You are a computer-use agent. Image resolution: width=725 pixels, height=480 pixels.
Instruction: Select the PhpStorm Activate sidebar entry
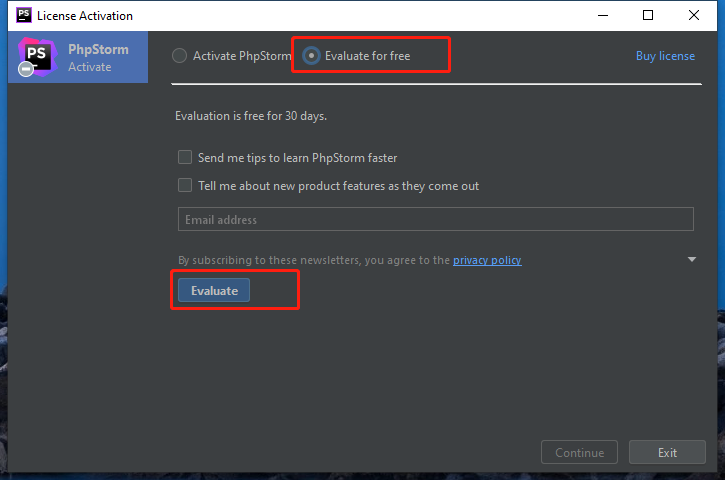(x=78, y=57)
